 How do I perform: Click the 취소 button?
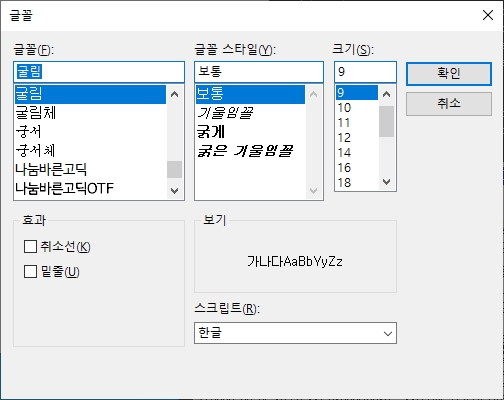[x=449, y=104]
